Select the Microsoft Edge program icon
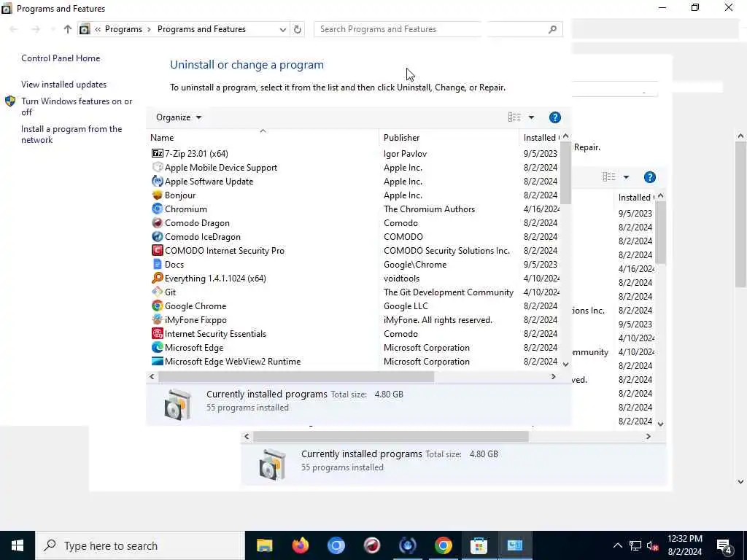 tap(158, 347)
